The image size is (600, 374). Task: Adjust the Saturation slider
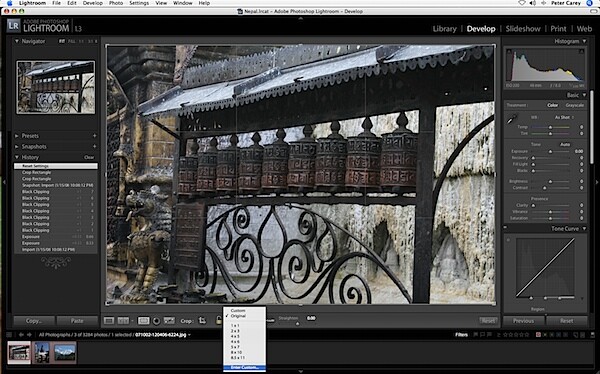coord(551,218)
